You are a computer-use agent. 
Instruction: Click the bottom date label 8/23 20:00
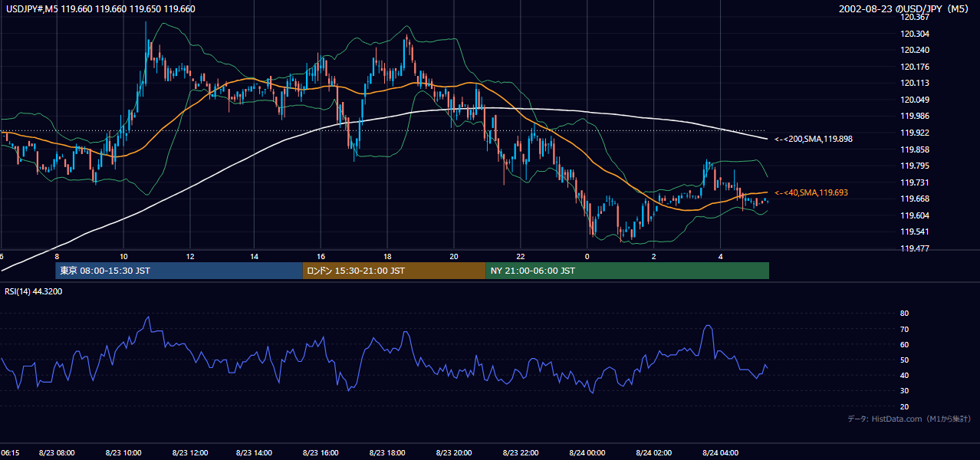(x=454, y=453)
